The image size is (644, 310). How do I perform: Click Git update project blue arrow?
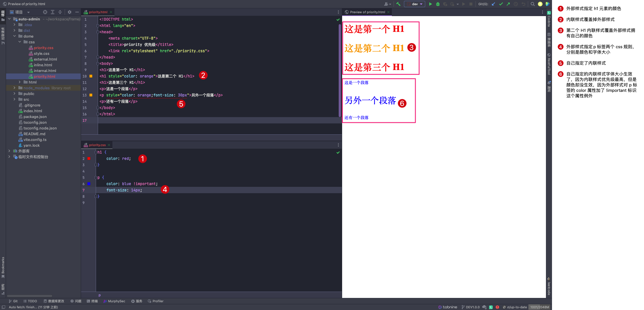(x=493, y=4)
